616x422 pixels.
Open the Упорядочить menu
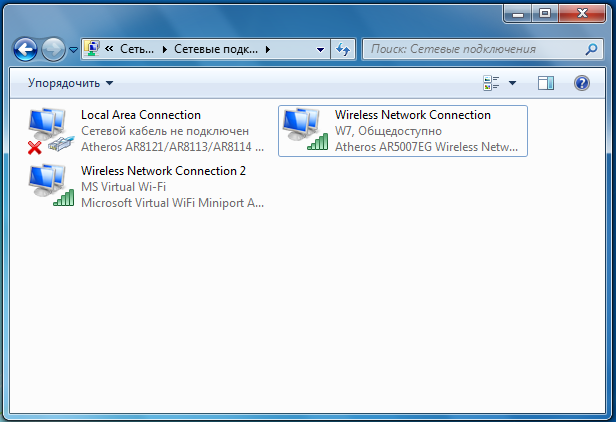[x=70, y=83]
